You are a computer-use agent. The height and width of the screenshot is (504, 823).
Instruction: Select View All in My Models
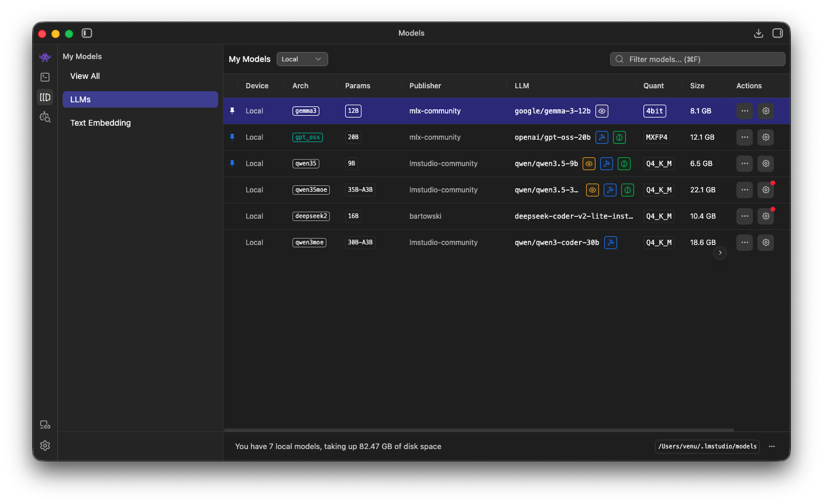click(x=85, y=76)
